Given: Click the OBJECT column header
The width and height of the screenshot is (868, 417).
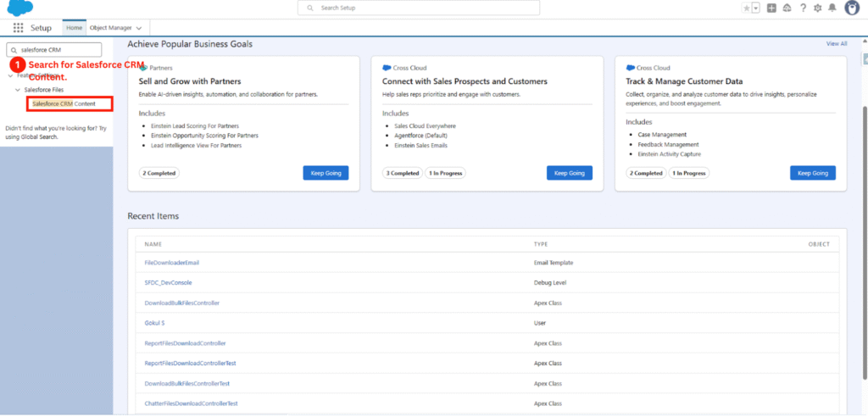Looking at the screenshot, I should click(819, 244).
